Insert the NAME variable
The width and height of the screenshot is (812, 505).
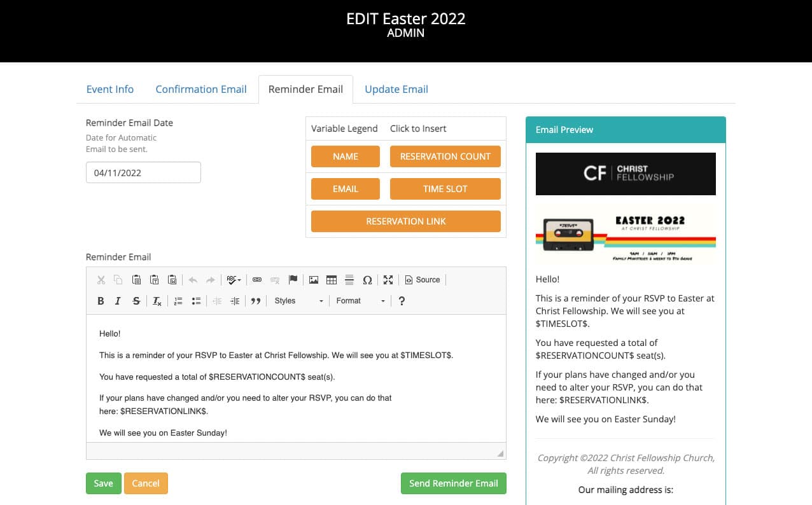(x=346, y=156)
